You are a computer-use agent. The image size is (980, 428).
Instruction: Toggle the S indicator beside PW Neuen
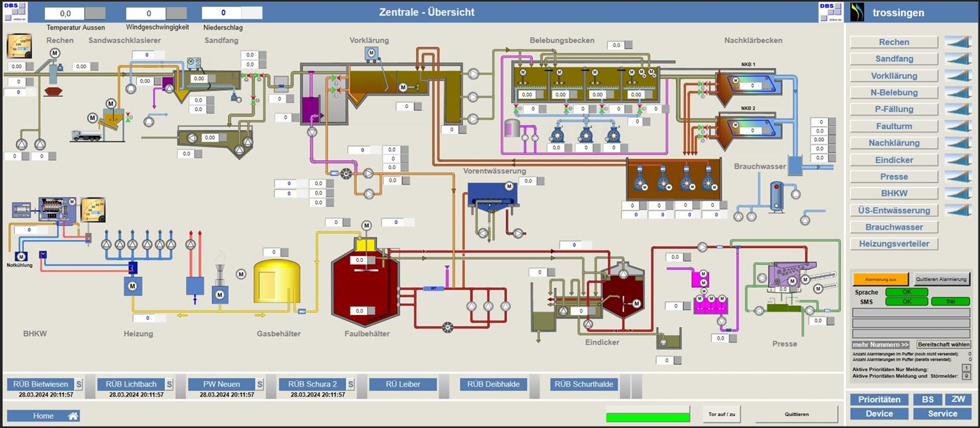pyautogui.click(x=259, y=384)
